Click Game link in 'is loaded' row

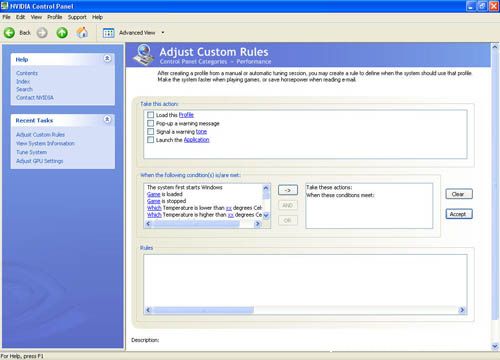pyautogui.click(x=153, y=194)
